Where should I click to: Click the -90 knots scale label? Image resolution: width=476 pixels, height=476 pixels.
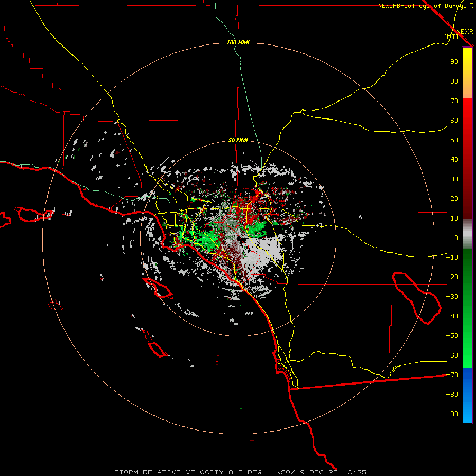coord(452,414)
